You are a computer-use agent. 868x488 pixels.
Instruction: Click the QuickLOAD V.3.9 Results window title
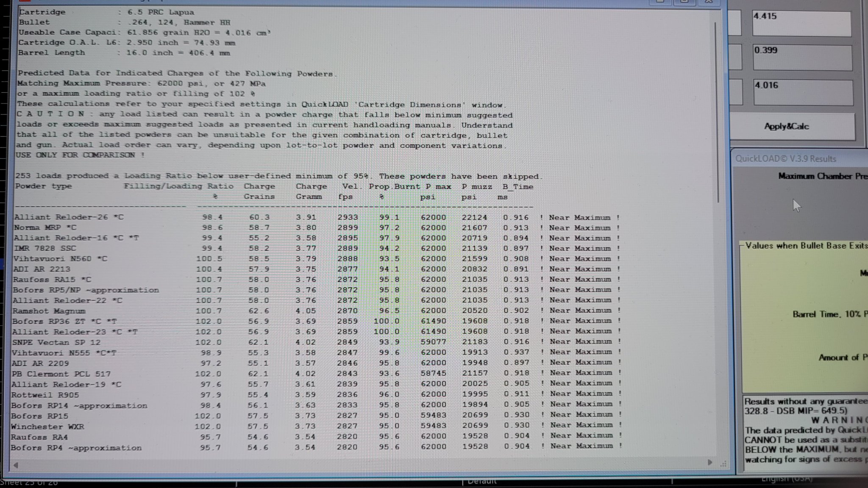[786, 159]
